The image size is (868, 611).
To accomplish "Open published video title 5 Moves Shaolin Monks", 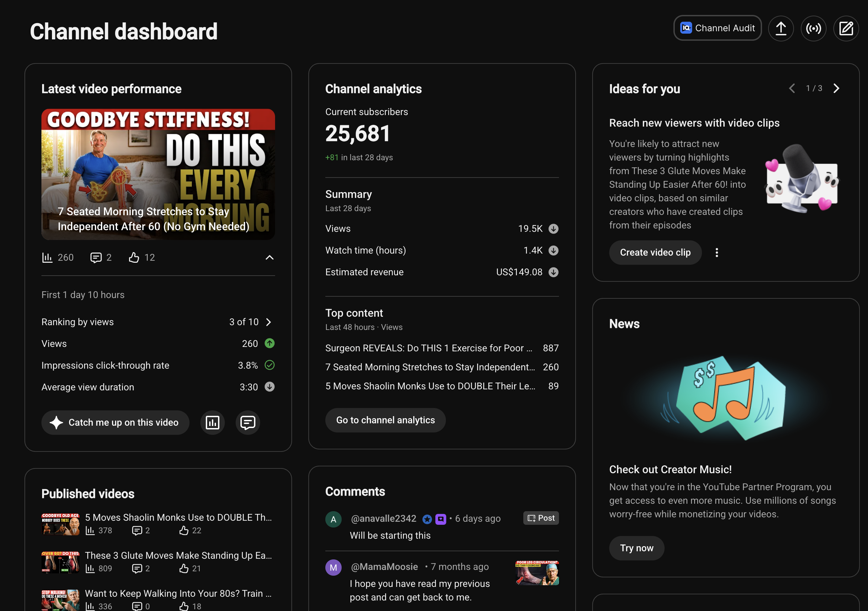I will click(178, 517).
